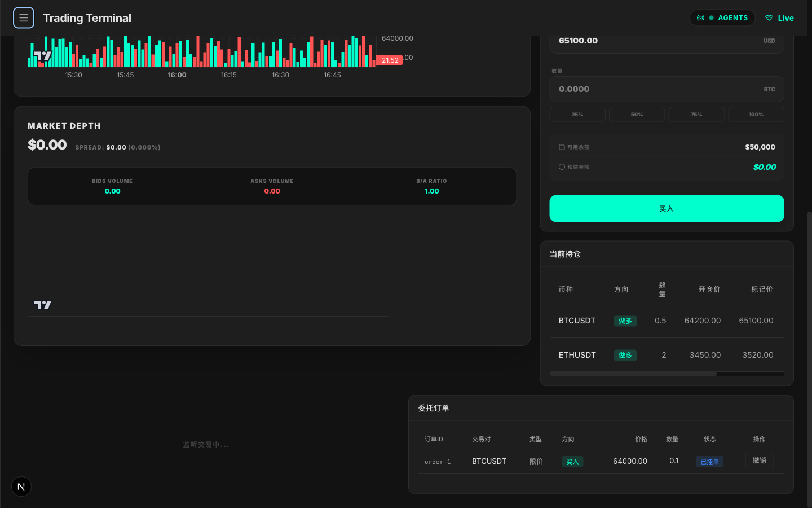This screenshot has height=508, width=812.
Task: Select the 25% quantity preset
Action: tap(577, 115)
